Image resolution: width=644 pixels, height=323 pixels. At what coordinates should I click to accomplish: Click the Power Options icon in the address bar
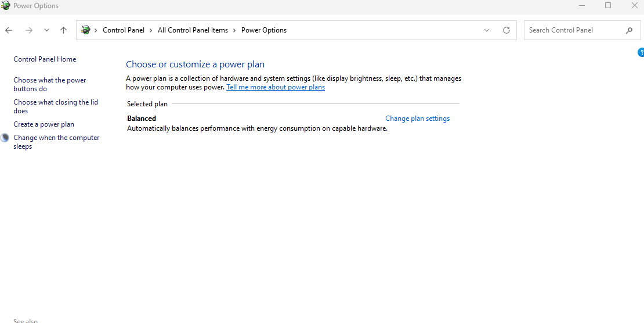[86, 30]
